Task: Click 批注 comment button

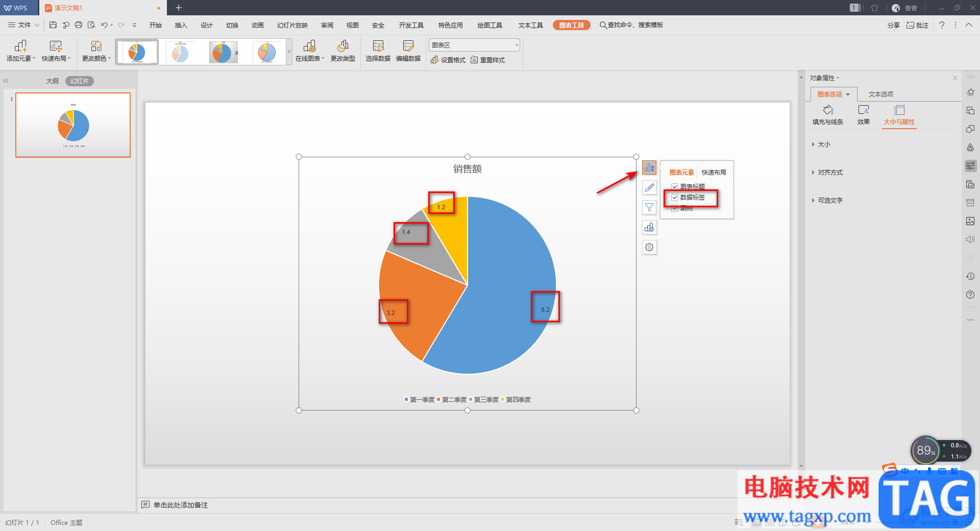Action: tap(917, 25)
